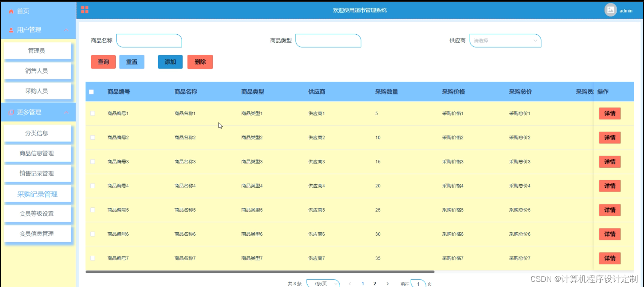The width and height of the screenshot is (644, 287).
Task: Open 会员信息管理 menu item
Action: coord(37,234)
